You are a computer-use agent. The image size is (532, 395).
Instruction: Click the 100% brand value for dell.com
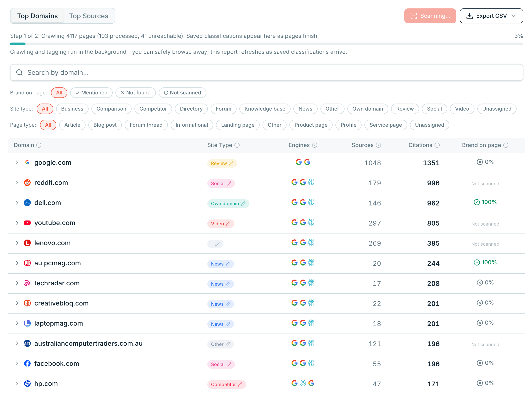485,202
